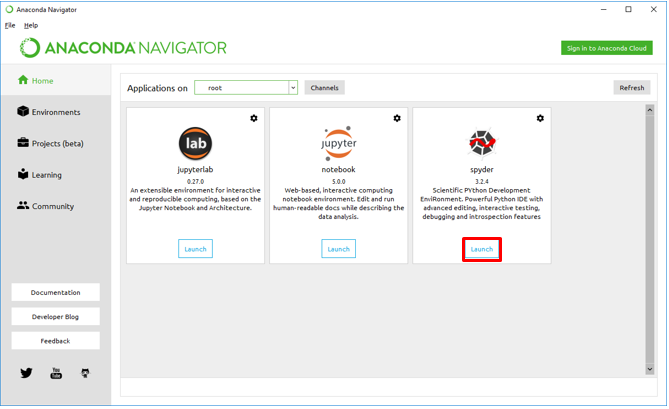This screenshot has height=409, width=669.
Task: Open the YouTube icon link
Action: pos(56,373)
